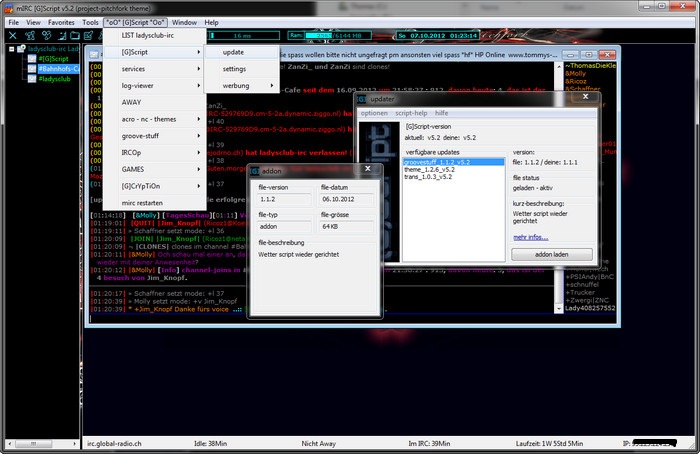
Task: Click the mIRC application icon in the title bar
Action: 9,8
